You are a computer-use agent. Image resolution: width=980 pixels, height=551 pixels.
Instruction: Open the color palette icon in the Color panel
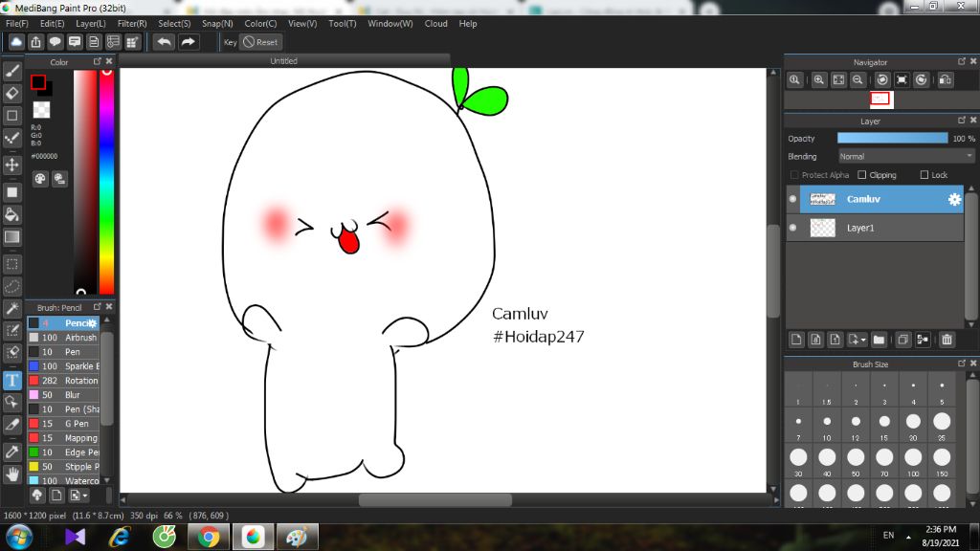point(40,179)
